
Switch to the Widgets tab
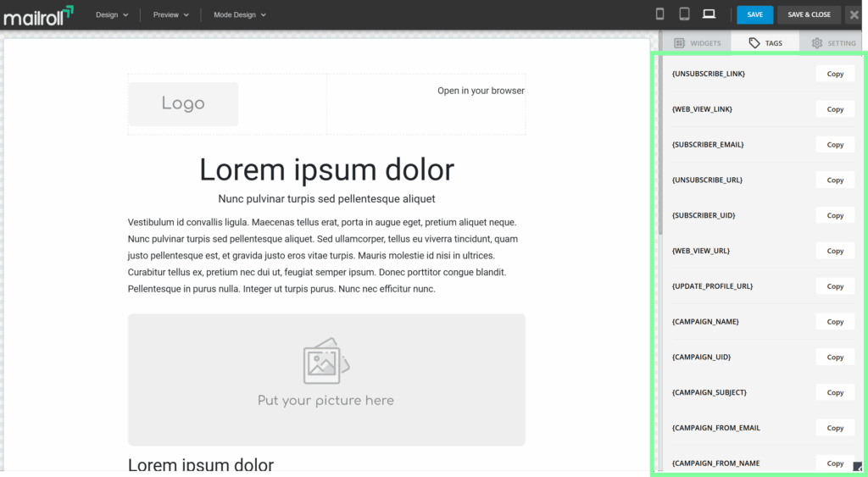697,42
